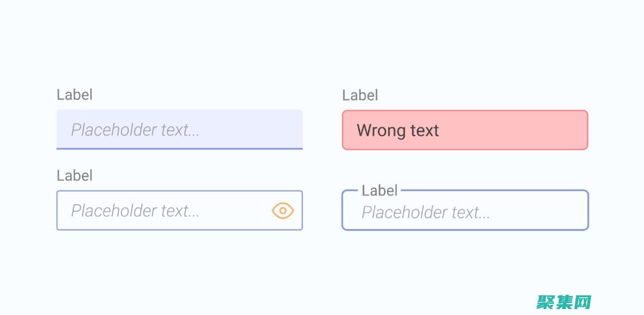
Task: Open the green 聚集网 watermark logo
Action: pos(563,302)
